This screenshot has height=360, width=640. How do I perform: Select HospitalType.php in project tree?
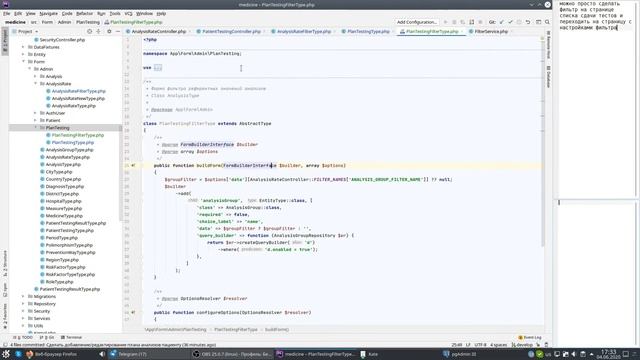coord(61,201)
